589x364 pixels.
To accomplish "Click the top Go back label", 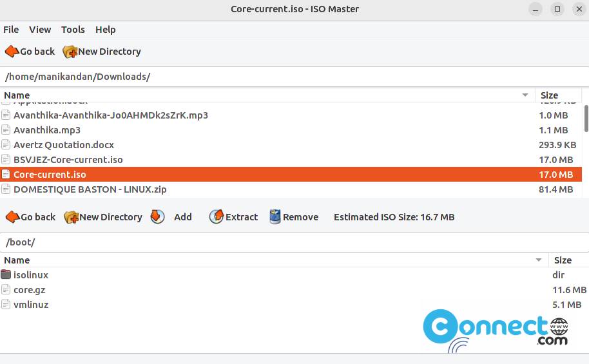I will [x=37, y=52].
